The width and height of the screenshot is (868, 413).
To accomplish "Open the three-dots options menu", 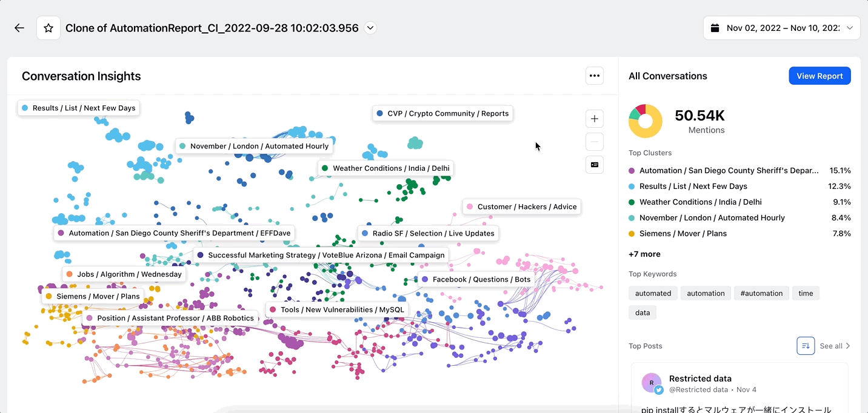I will (595, 76).
